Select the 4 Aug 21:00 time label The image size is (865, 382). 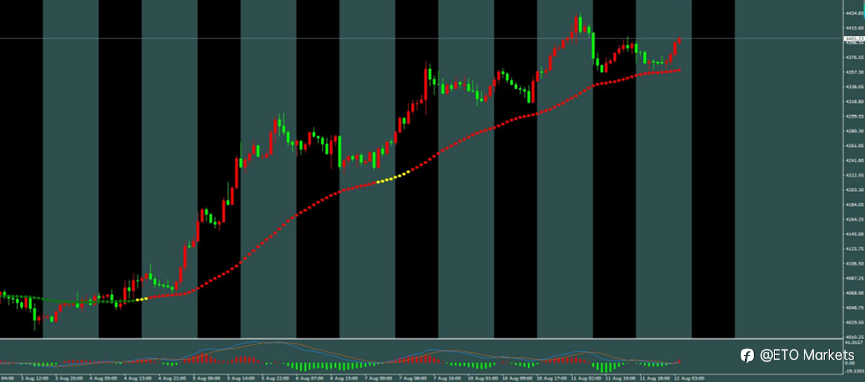(172, 378)
